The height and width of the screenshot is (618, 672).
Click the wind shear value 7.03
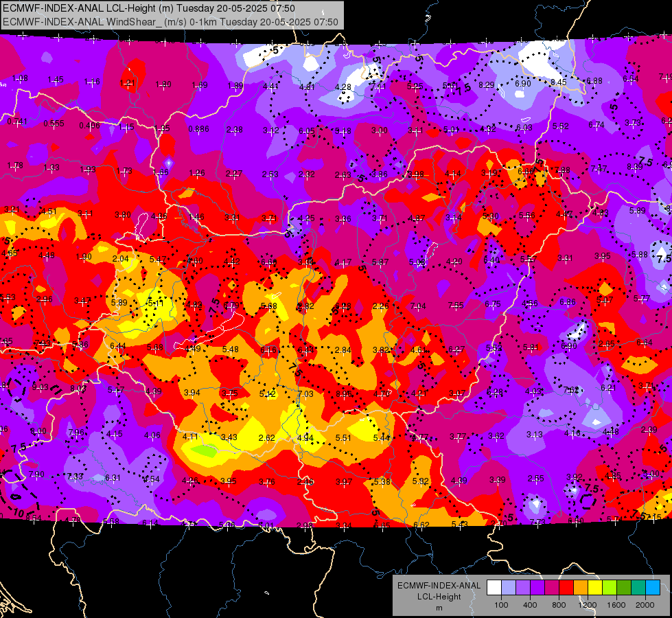[x=305, y=393]
